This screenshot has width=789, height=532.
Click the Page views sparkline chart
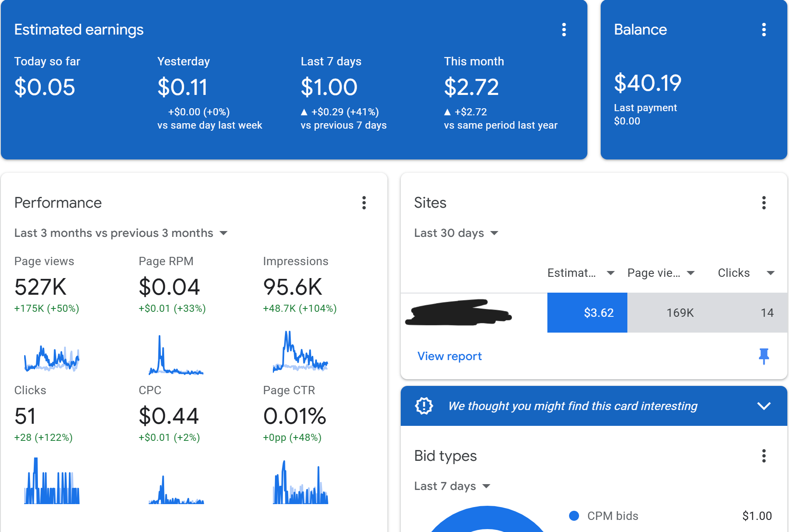pyautogui.click(x=52, y=358)
